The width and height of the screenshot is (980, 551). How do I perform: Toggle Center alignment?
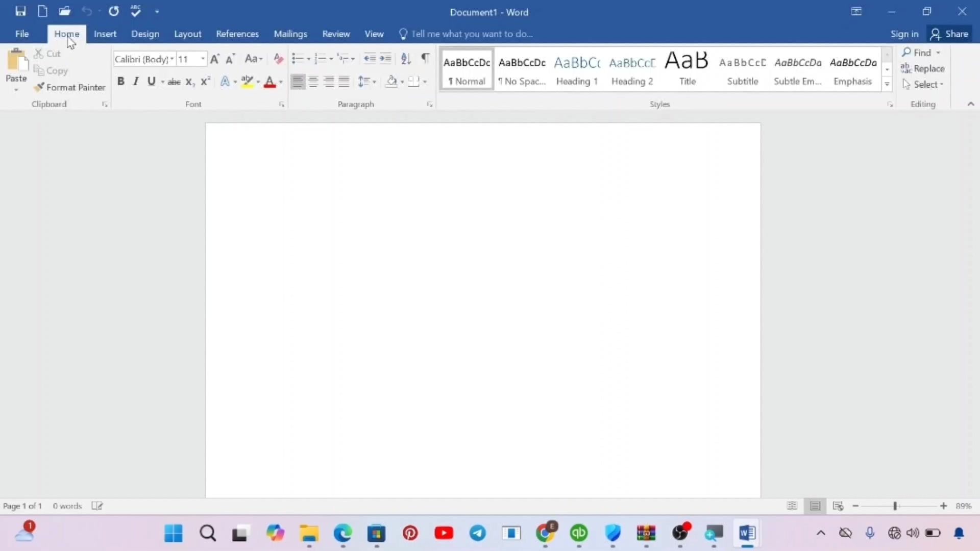tap(313, 82)
